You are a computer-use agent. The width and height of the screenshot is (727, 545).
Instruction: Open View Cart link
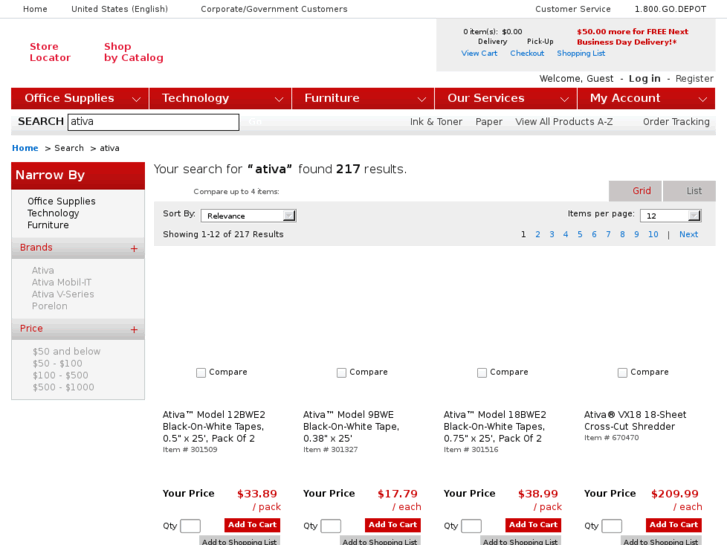pos(479,53)
